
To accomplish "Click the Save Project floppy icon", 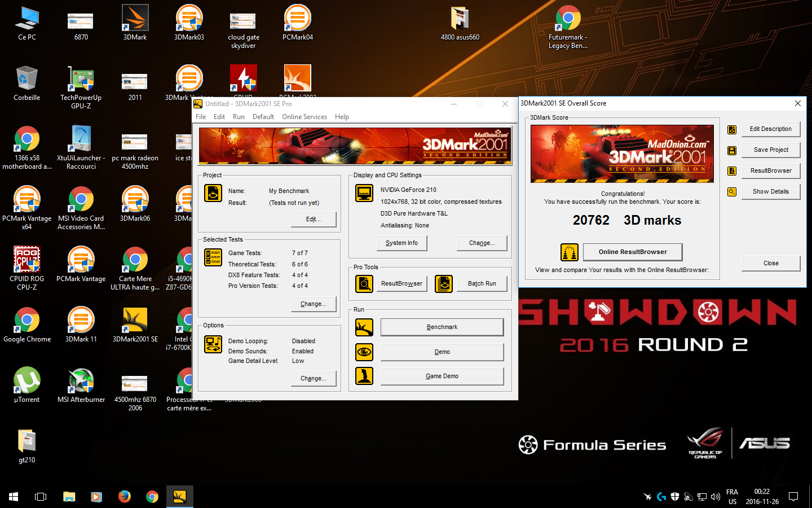I will coord(732,150).
